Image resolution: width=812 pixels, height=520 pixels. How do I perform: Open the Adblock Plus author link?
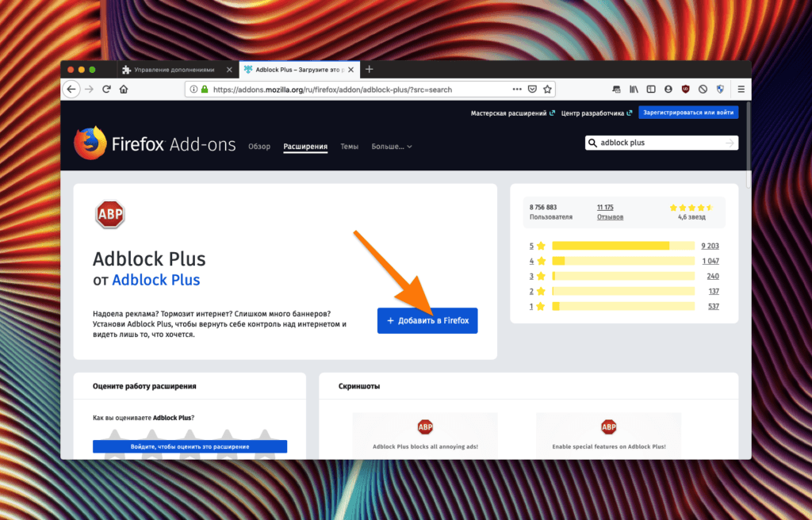tap(156, 280)
